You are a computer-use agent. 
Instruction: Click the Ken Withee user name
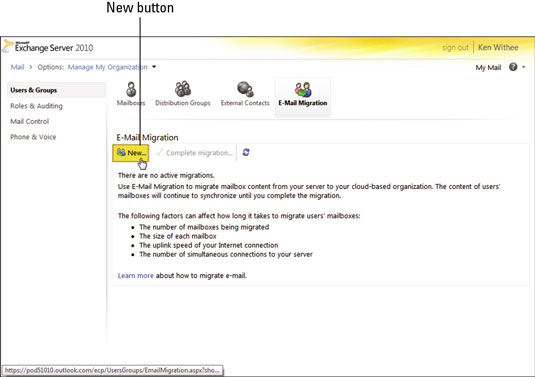(498, 47)
